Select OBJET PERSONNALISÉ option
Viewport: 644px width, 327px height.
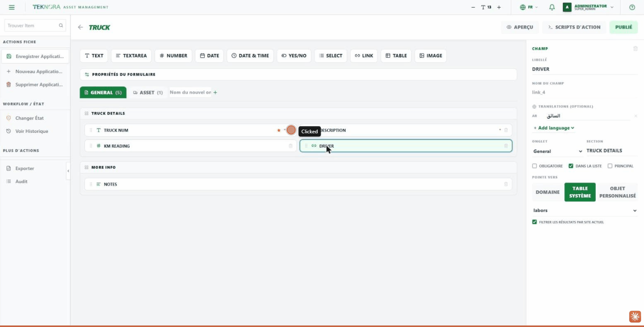617,192
